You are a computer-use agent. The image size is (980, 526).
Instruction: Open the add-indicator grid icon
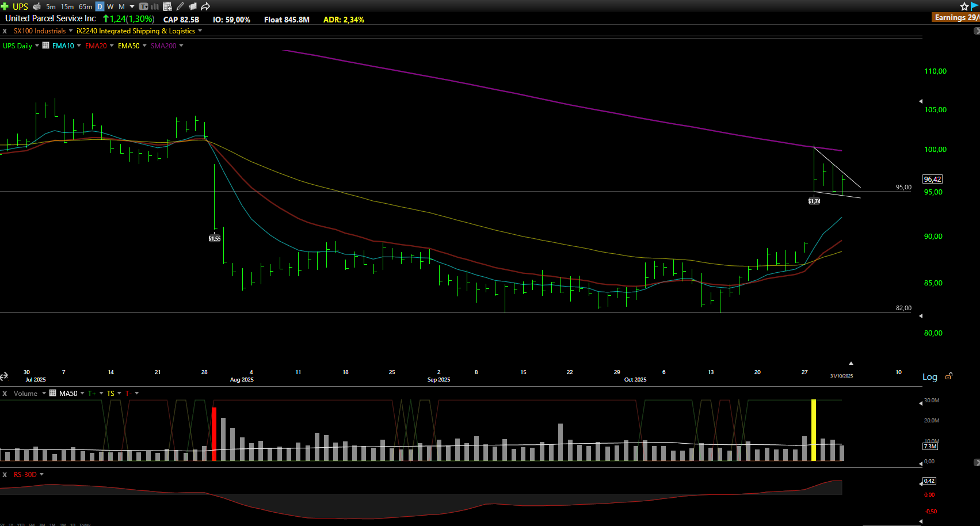click(x=167, y=6)
